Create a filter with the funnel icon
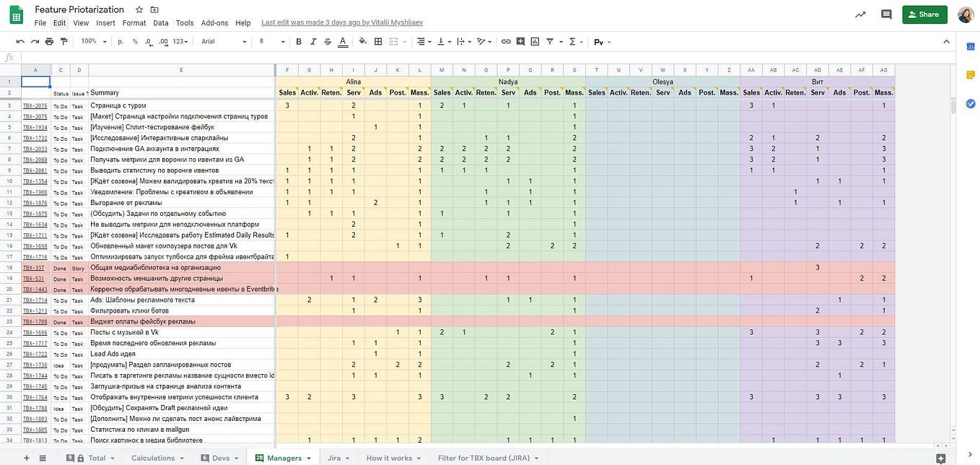The image size is (980, 465). click(548, 41)
